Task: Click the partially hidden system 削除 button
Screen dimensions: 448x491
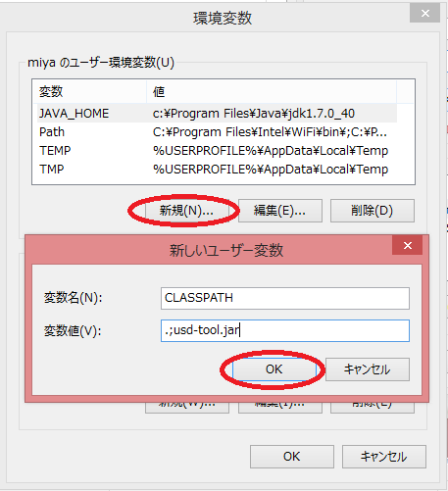Action: point(373,408)
